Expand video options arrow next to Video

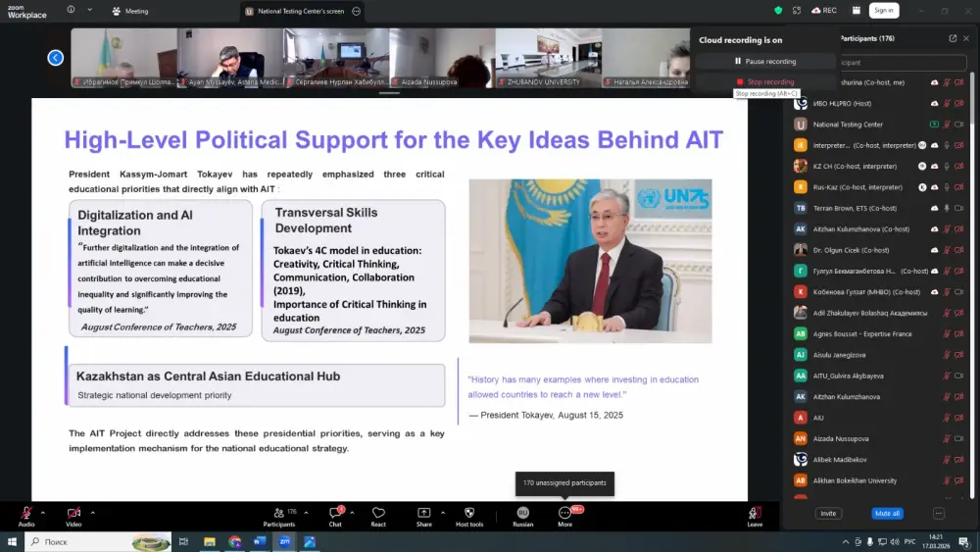point(93,512)
